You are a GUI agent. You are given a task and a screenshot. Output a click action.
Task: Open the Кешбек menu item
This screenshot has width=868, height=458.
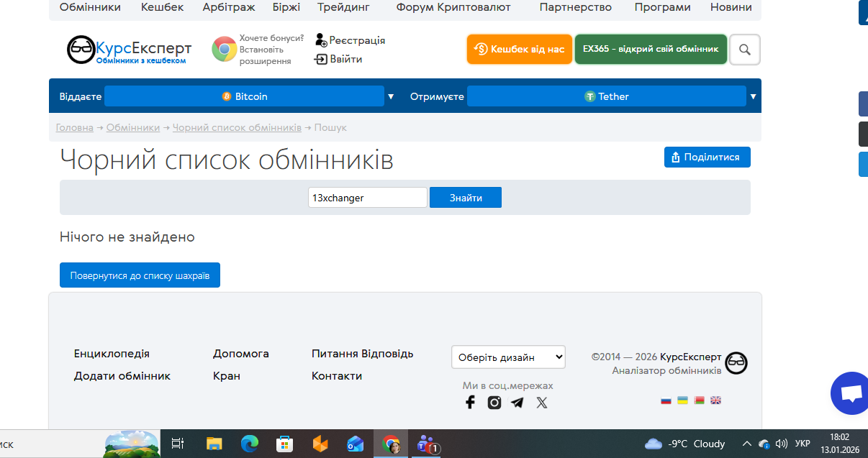[x=162, y=7]
